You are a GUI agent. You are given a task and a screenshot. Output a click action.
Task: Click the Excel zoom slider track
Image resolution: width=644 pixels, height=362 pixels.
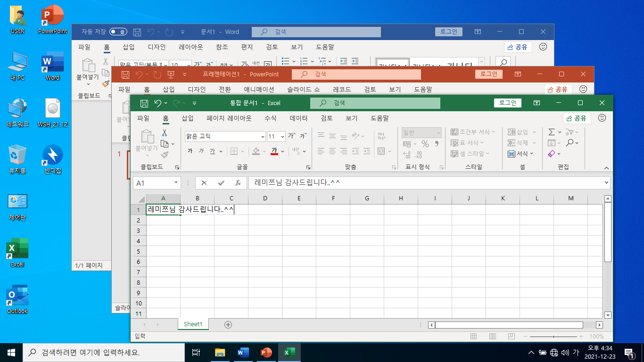point(553,337)
